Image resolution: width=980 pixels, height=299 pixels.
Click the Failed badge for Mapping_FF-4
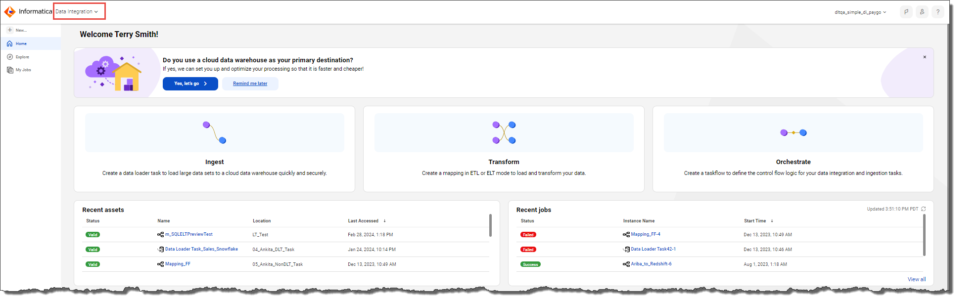click(x=528, y=235)
